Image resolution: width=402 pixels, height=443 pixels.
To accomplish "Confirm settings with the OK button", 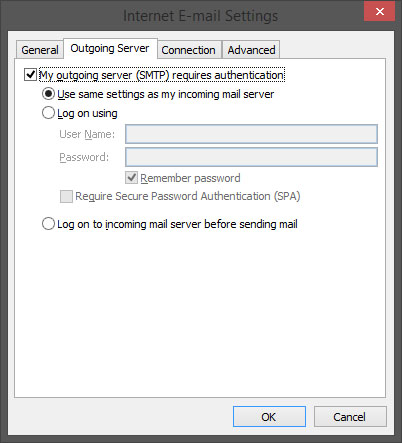I will click(269, 417).
